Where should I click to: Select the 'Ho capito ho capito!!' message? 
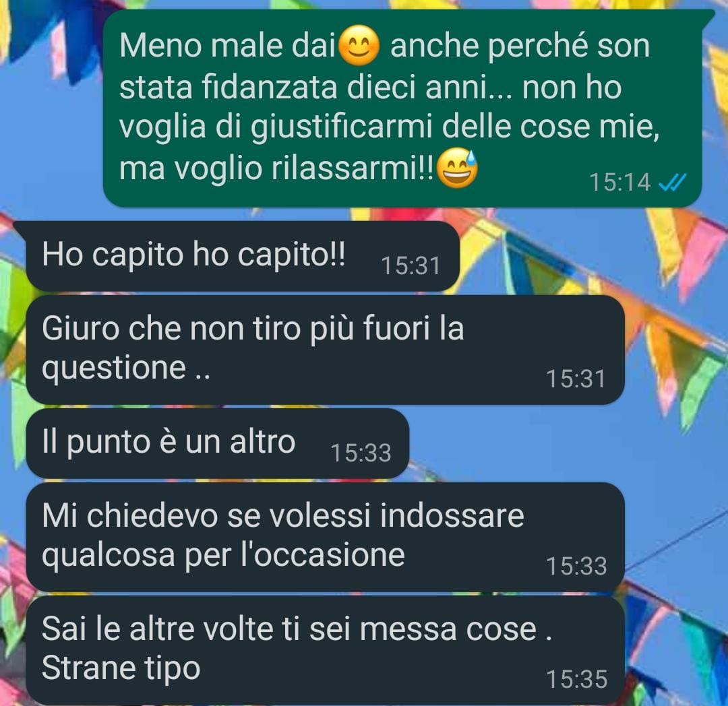point(243,256)
